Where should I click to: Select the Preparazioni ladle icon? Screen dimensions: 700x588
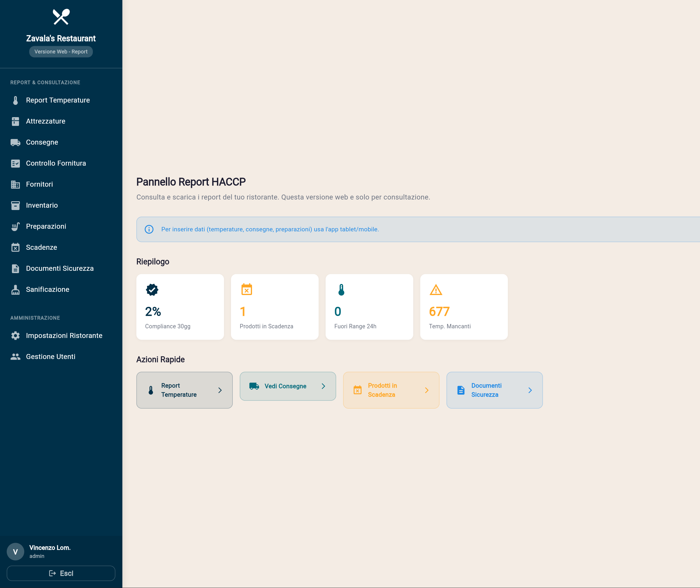pos(15,226)
